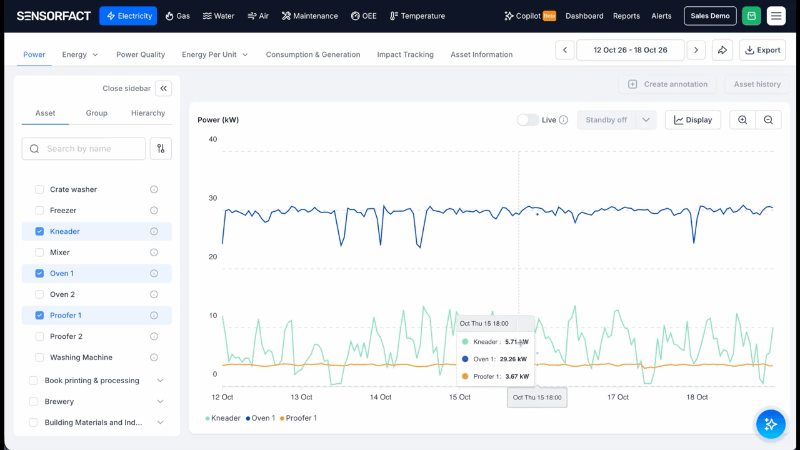Check the Oven 2 checkbox
The height and width of the screenshot is (450, 800).
[x=39, y=294]
